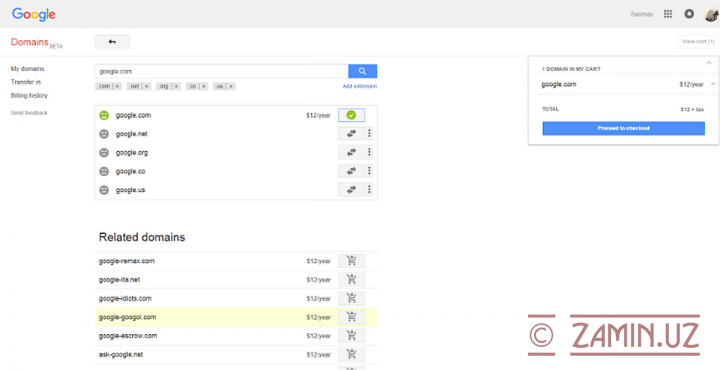Click the Domains BETA title
This screenshot has height=370, width=720.
37,42
